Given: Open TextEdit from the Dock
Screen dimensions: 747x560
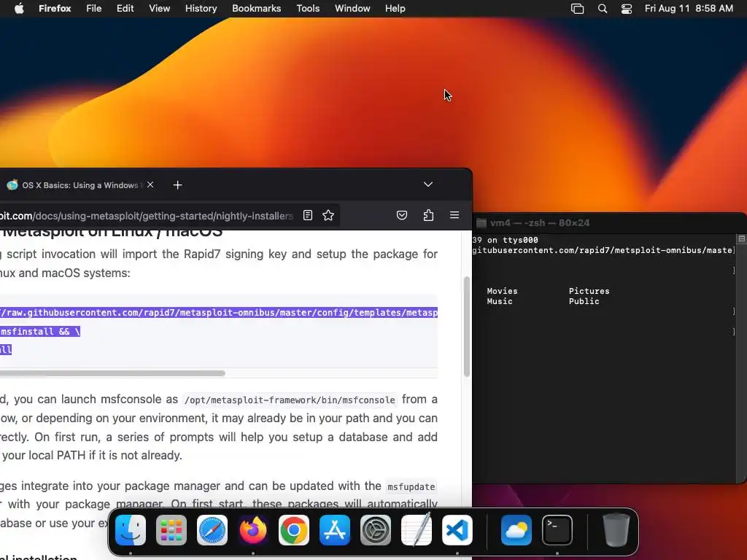Looking at the screenshot, I should click(x=417, y=530).
